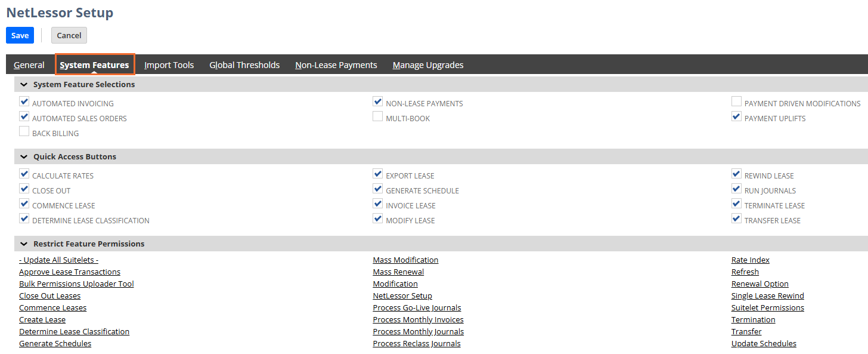The width and height of the screenshot is (868, 354).
Task: Open the Mass Modification link
Action: (x=405, y=260)
